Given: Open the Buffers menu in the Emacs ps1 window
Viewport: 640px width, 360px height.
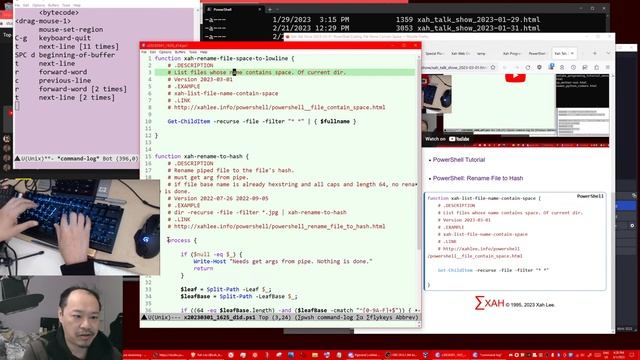Looking at the screenshot, I should pos(180,52).
